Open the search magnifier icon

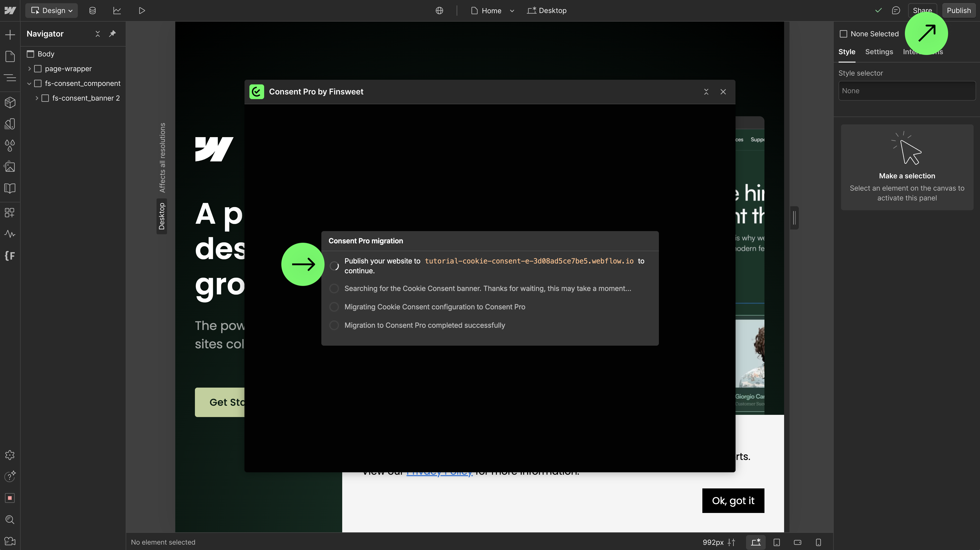coord(10,520)
